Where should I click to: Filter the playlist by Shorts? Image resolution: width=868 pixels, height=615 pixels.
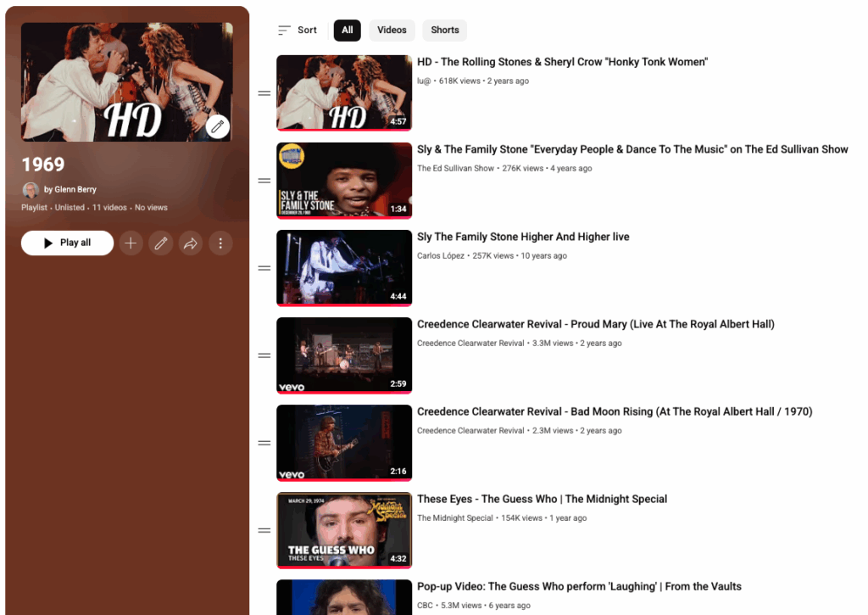point(444,31)
